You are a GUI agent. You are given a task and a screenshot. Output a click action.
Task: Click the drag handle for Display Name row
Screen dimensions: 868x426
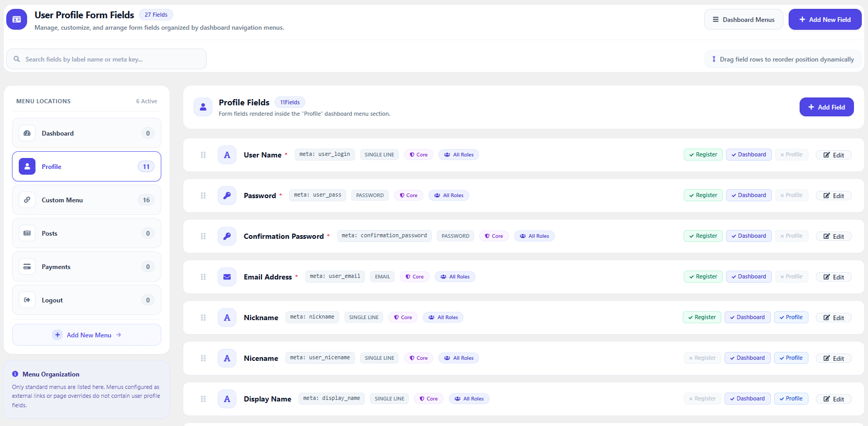click(203, 399)
